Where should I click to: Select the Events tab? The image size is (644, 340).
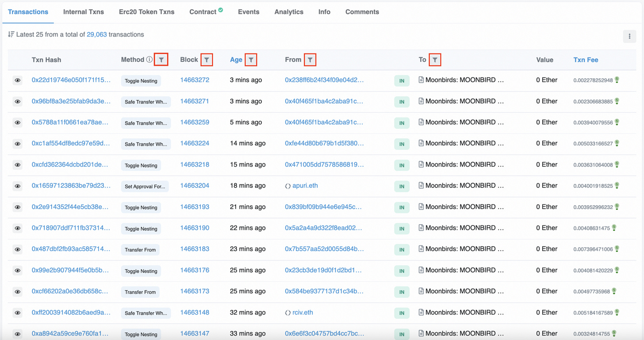(x=249, y=12)
